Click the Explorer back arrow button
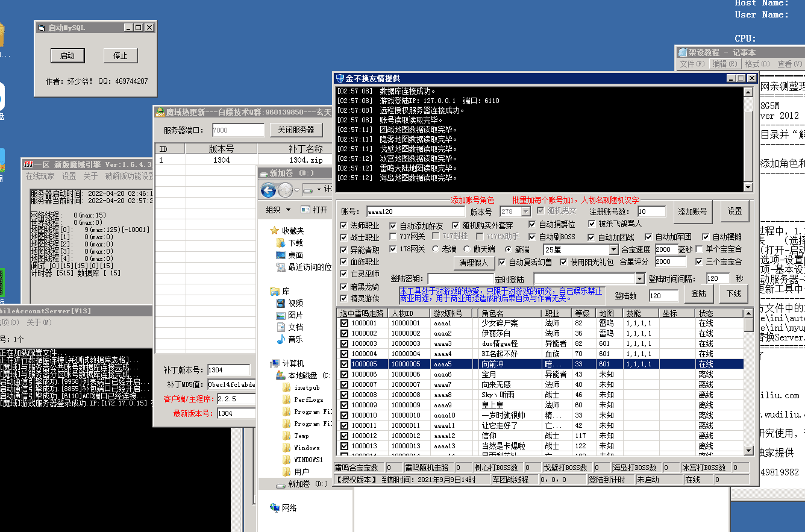 click(x=269, y=190)
